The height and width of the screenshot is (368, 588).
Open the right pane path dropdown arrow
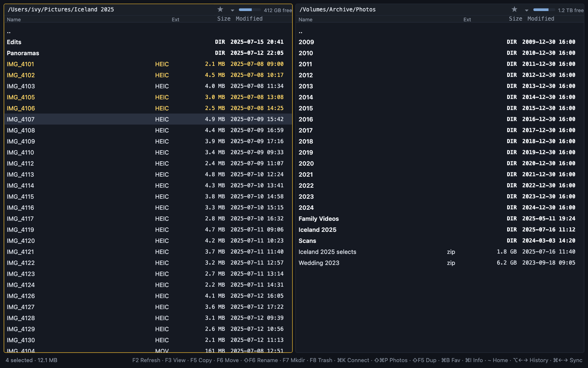click(x=527, y=10)
